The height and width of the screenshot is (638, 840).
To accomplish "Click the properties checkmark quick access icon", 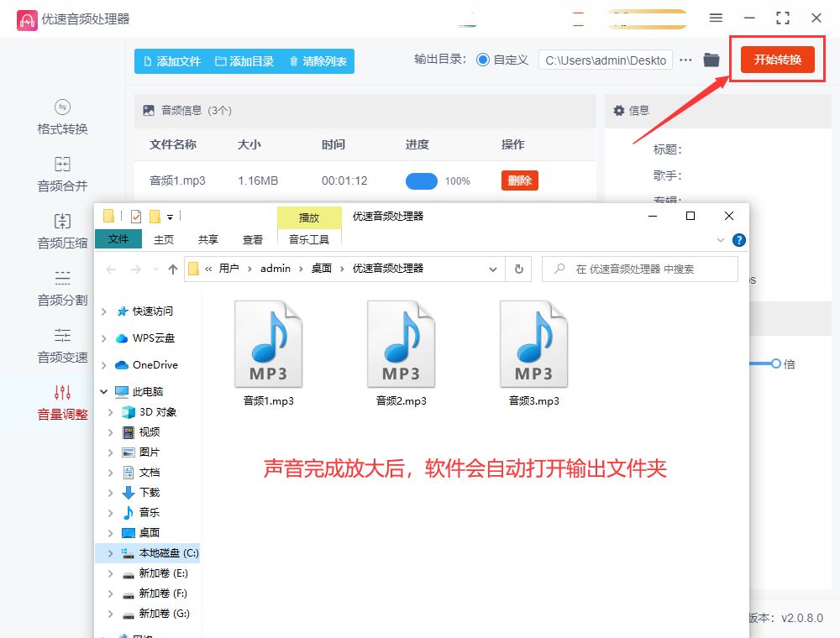I will (x=136, y=217).
